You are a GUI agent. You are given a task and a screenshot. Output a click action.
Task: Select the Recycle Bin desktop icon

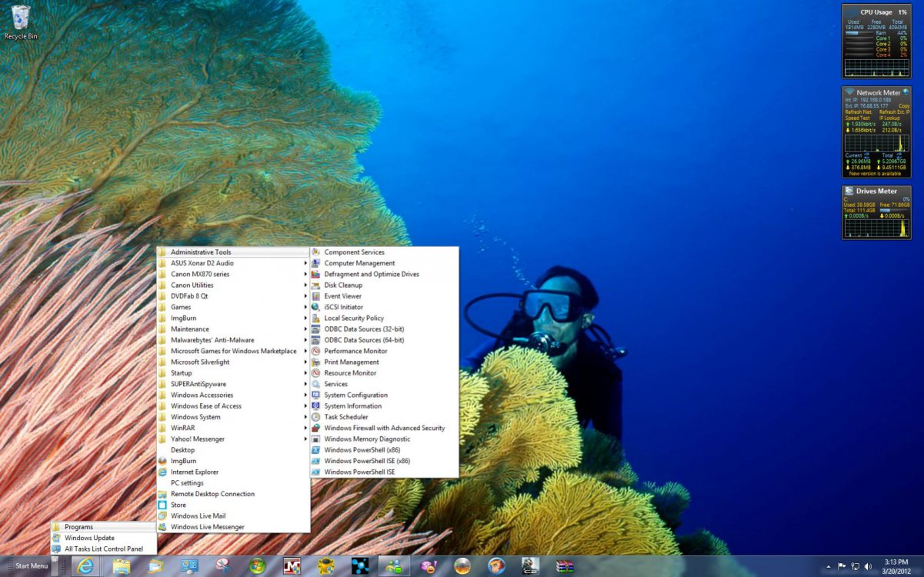[x=21, y=22]
